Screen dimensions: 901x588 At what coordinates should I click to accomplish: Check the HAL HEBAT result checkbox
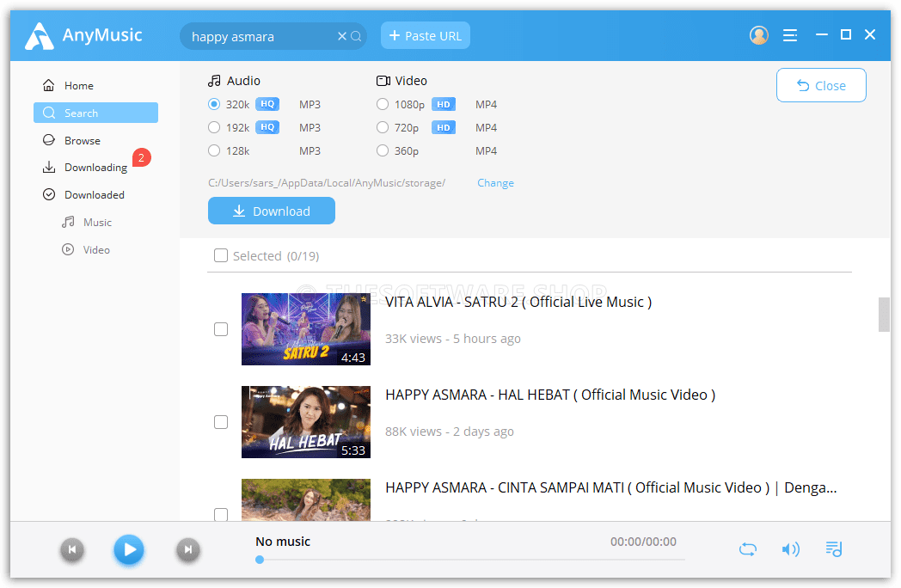(x=221, y=422)
